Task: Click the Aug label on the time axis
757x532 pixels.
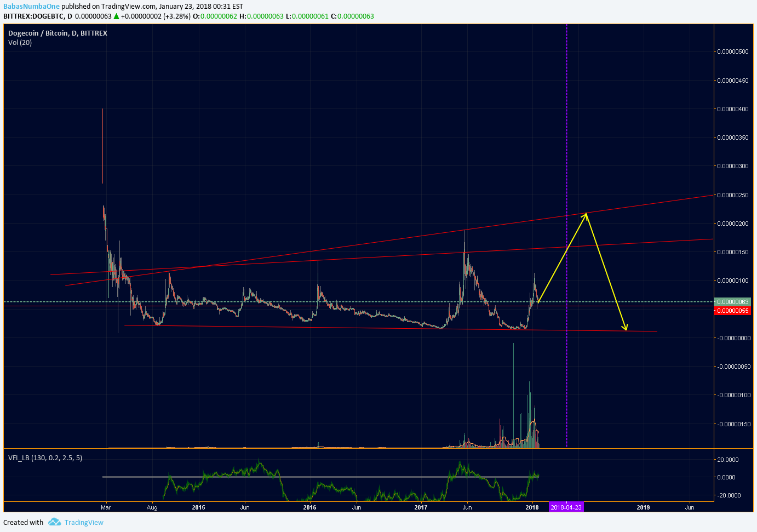Action: 152,507
